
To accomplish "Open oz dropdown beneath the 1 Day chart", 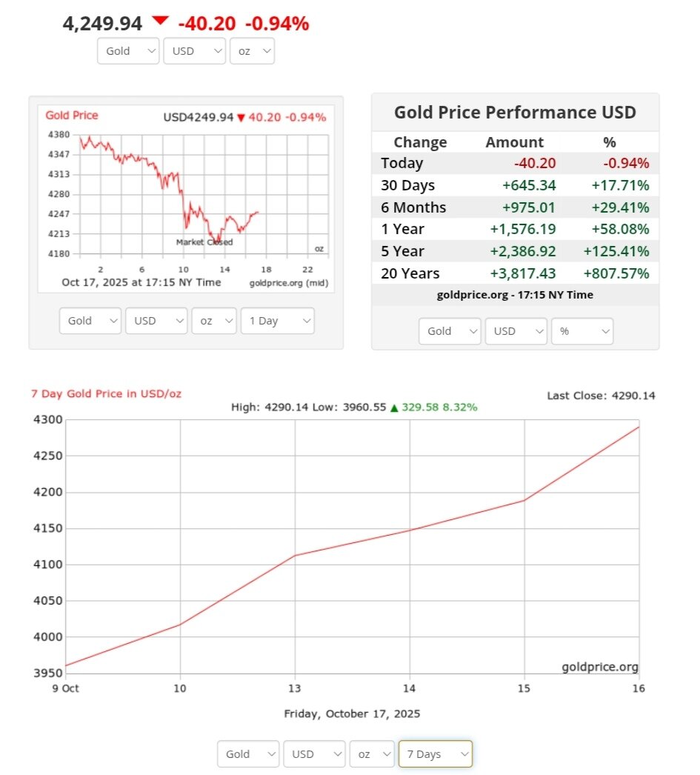I will click(213, 321).
